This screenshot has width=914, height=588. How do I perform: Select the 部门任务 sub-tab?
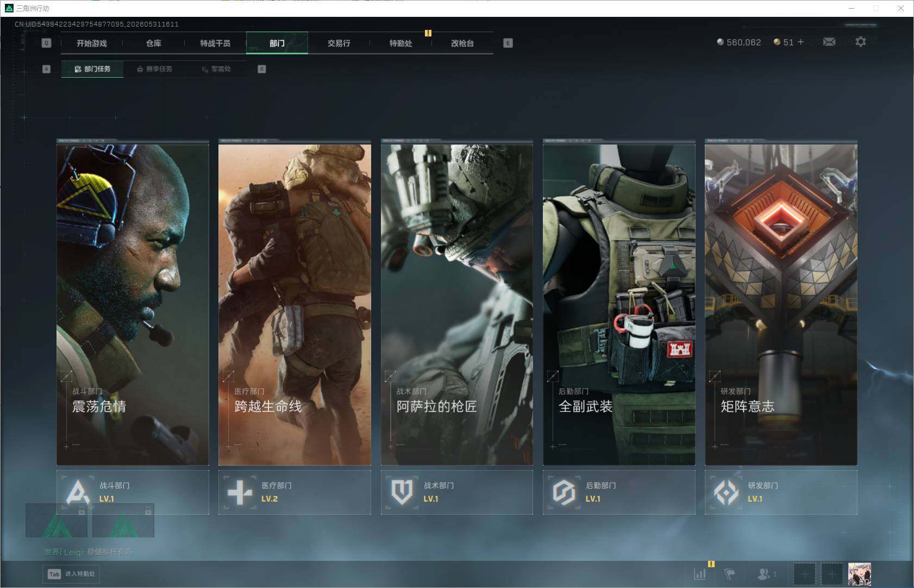pyautogui.click(x=92, y=69)
